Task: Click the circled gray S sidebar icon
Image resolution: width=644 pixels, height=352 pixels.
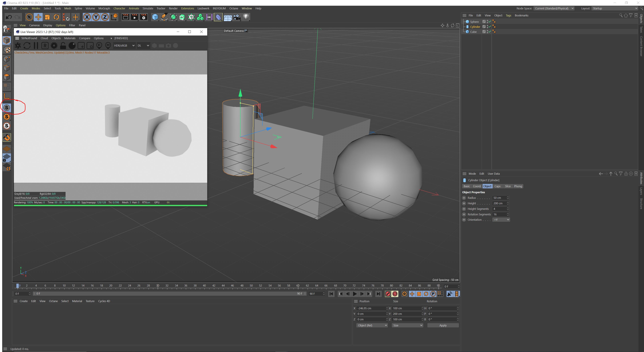Action: coord(7,108)
